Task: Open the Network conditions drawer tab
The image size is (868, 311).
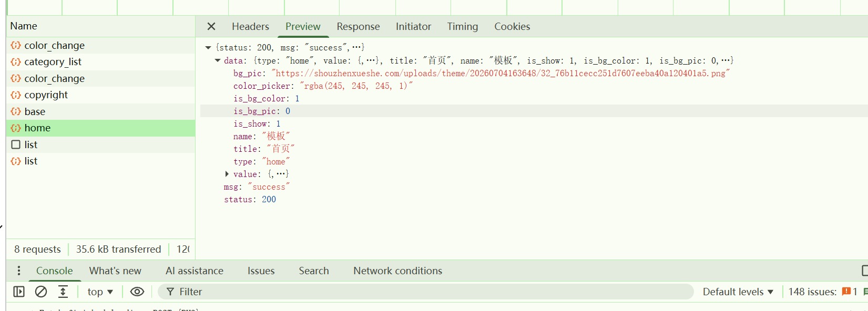Action: [397, 271]
